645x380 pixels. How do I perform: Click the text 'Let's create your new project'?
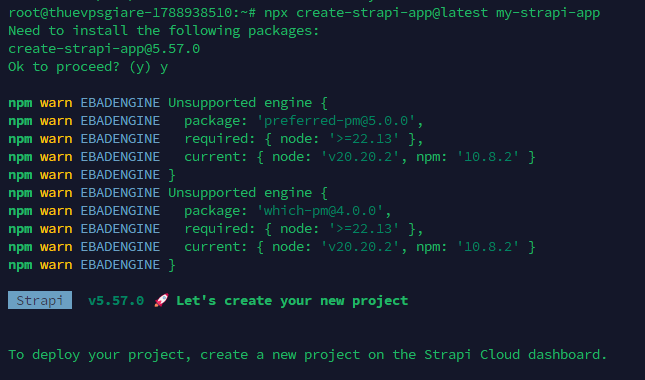tap(292, 301)
